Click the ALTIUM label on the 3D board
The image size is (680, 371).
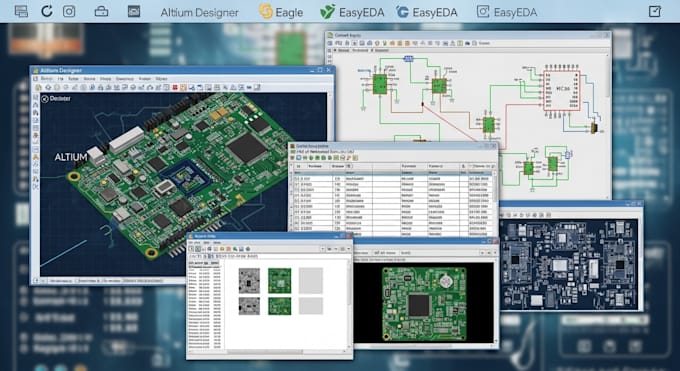point(71,157)
